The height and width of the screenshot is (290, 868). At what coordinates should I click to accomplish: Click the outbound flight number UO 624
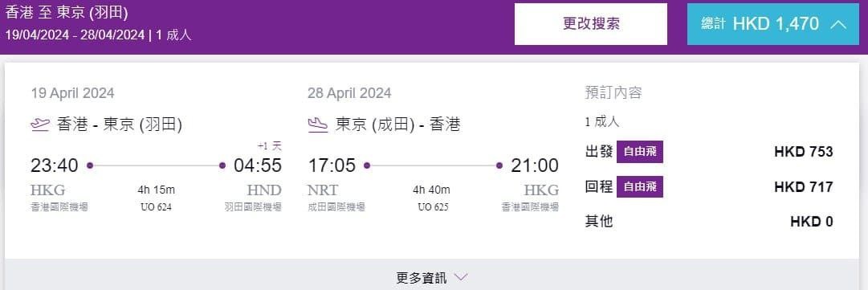156,207
